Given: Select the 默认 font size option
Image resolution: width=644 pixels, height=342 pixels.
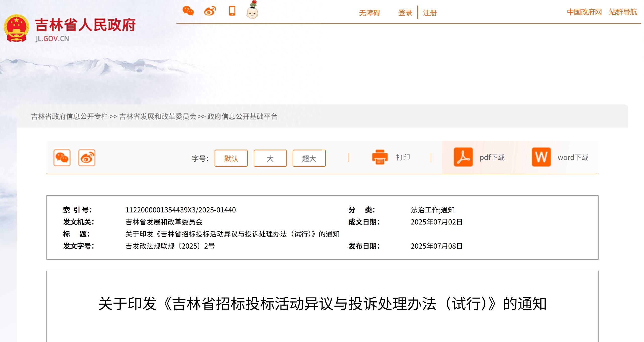Looking at the screenshot, I should coord(231,158).
